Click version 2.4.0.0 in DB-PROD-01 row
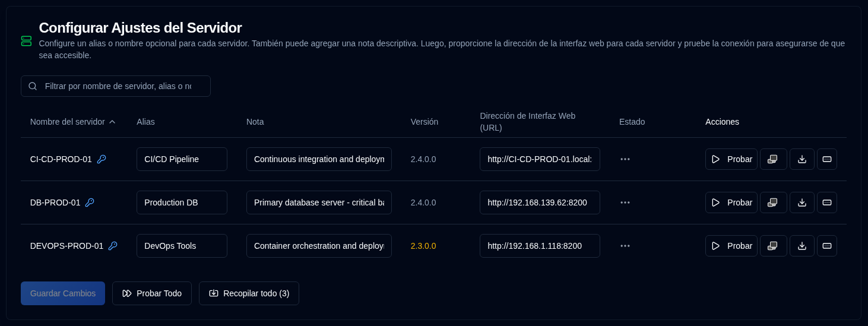The width and height of the screenshot is (868, 326). coord(423,202)
